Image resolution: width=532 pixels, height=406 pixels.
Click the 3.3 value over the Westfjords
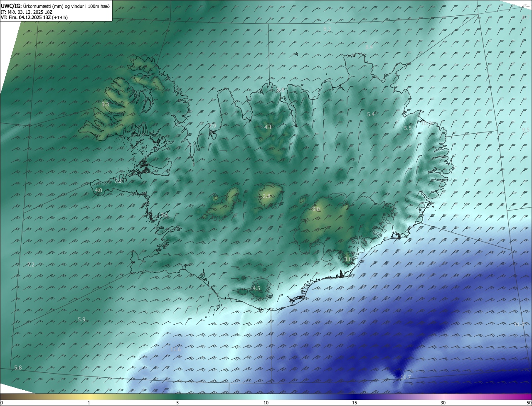pyautogui.click(x=105, y=105)
